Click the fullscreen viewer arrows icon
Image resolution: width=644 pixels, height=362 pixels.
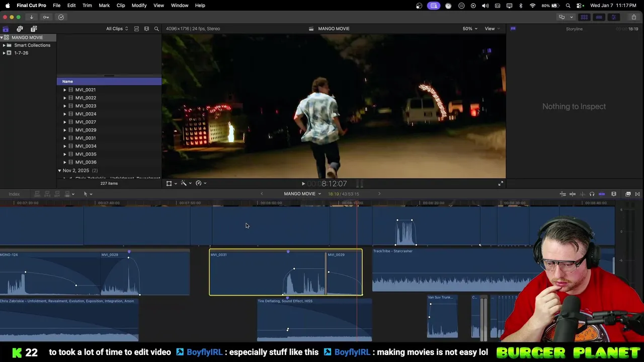(501, 184)
